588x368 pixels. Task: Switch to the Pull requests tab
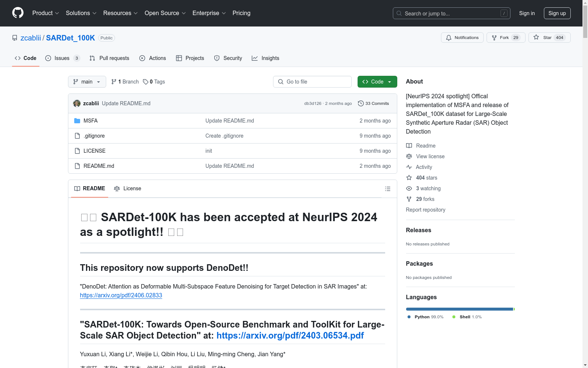pos(110,58)
